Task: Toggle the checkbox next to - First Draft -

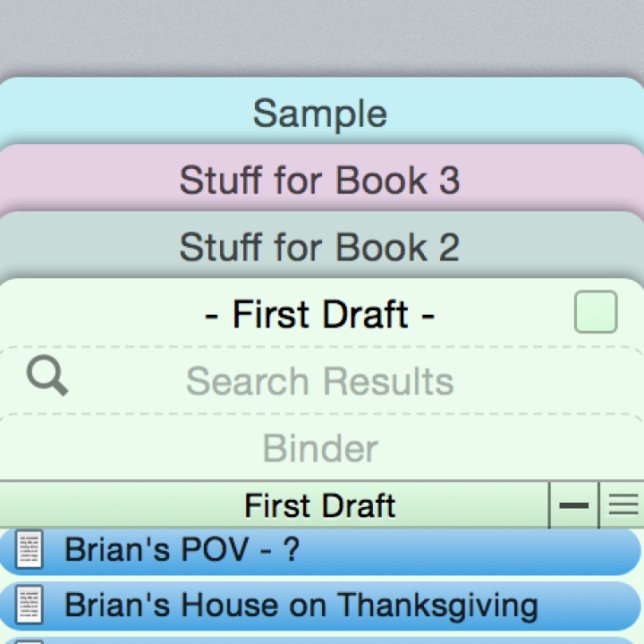Action: [595, 312]
